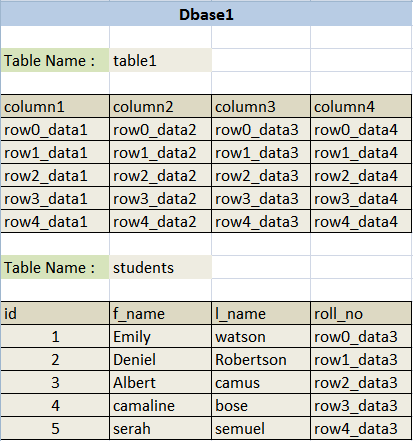Viewport: 413px width, 441px height.
Task: Select the Dbase1 title cell
Action: pyautogui.click(x=206, y=14)
